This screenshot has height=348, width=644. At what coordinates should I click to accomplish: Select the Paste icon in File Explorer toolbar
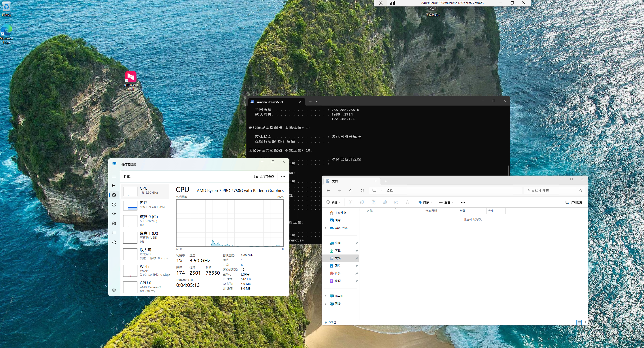coord(373,202)
